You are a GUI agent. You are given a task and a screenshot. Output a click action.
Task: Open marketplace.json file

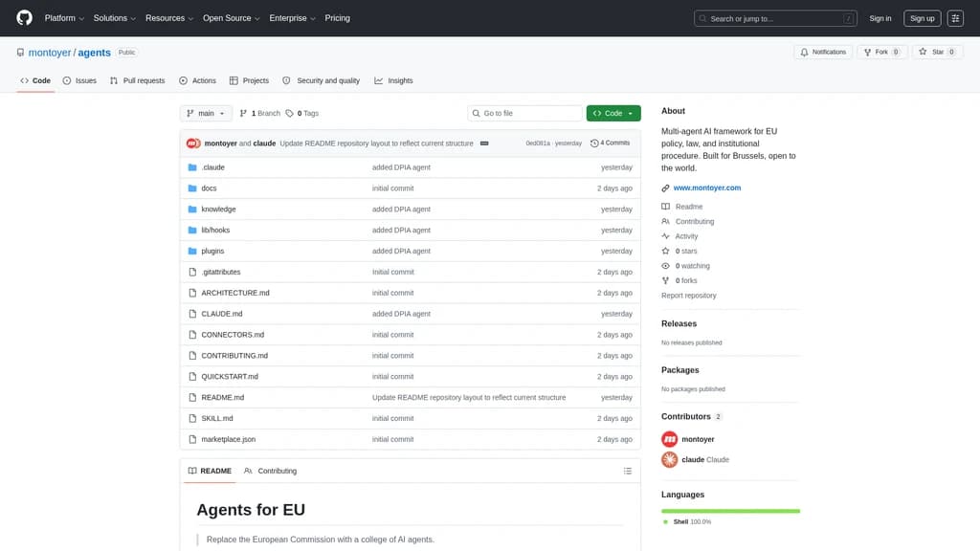[x=228, y=439]
